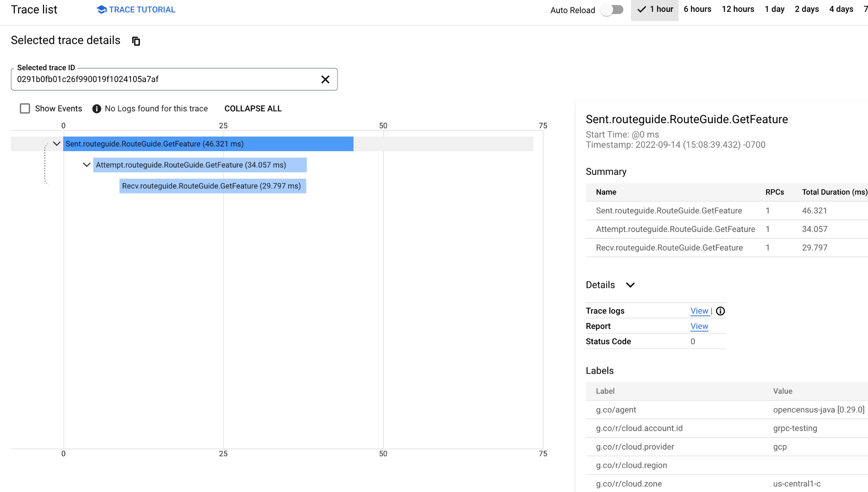
Task: Select the 1 day time range
Action: 774,9
